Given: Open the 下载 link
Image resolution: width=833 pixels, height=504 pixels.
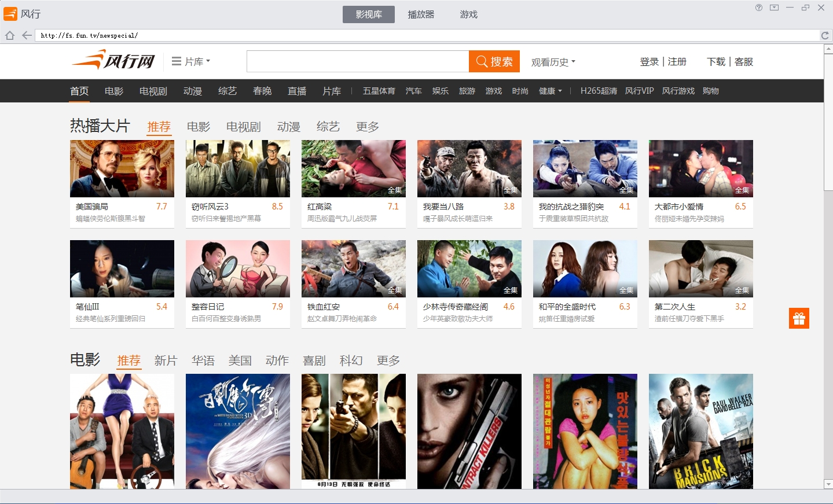Looking at the screenshot, I should pyautogui.click(x=715, y=61).
